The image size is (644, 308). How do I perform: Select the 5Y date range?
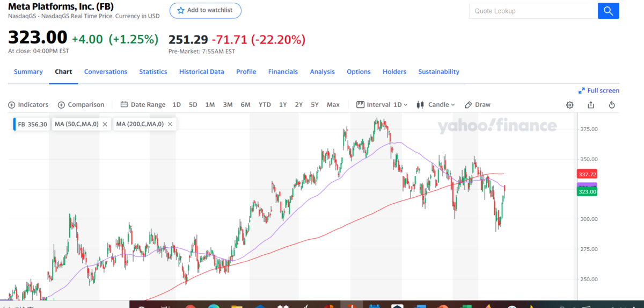(315, 105)
